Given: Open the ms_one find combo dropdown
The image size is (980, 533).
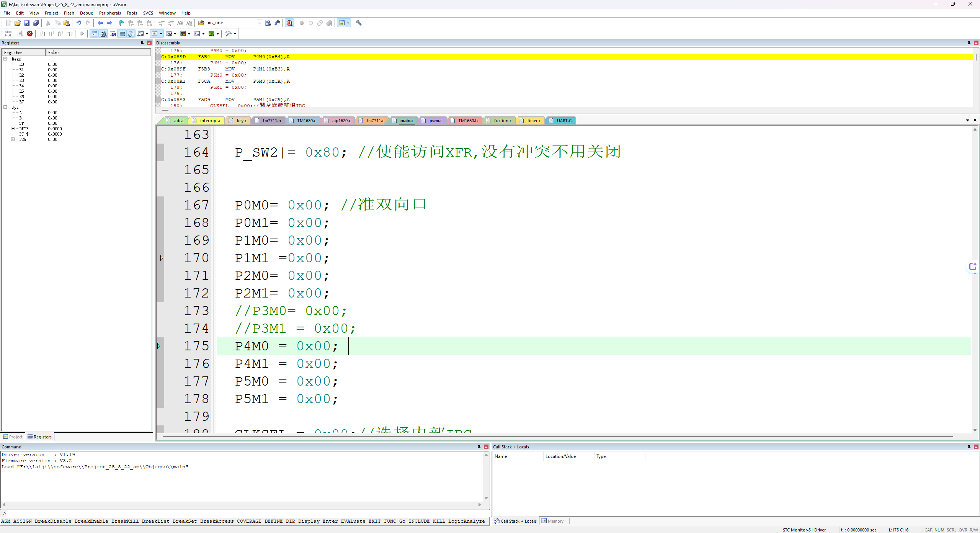Looking at the screenshot, I should coord(260,23).
